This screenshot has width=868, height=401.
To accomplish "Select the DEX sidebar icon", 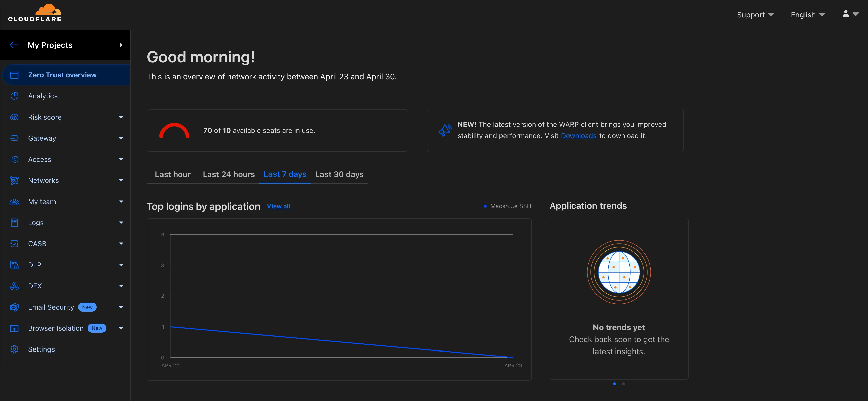I will [14, 286].
